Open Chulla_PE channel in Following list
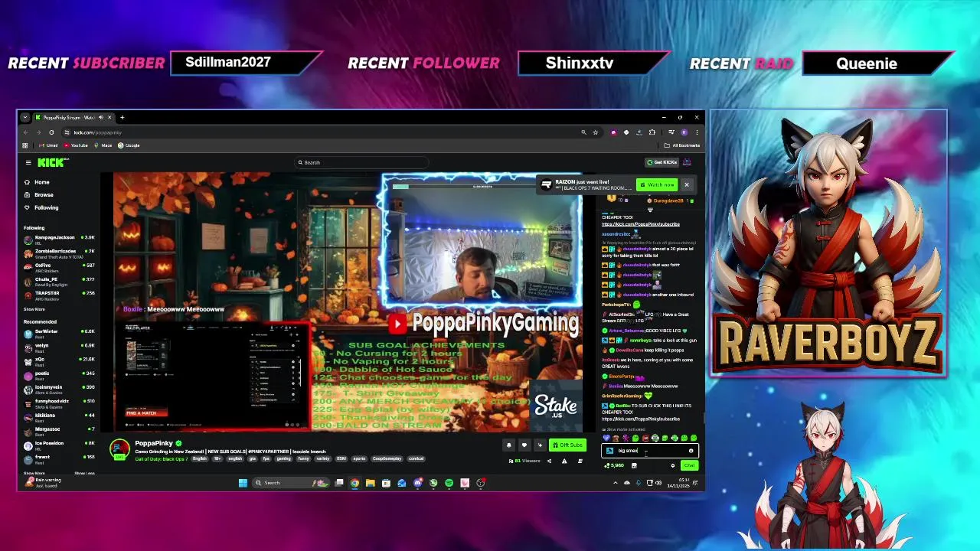 pyautogui.click(x=59, y=280)
